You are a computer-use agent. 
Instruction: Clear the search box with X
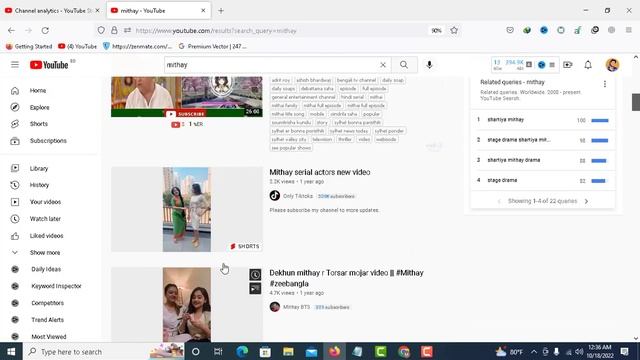click(x=383, y=65)
